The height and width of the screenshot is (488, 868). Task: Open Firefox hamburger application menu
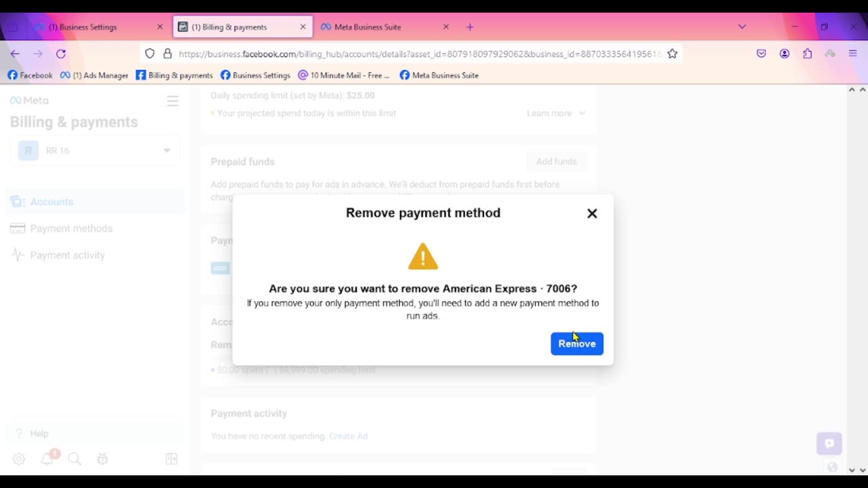tap(853, 54)
